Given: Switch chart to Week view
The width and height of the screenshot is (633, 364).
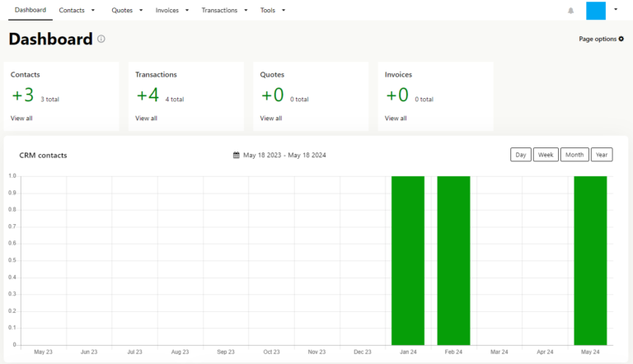Looking at the screenshot, I should [x=545, y=155].
